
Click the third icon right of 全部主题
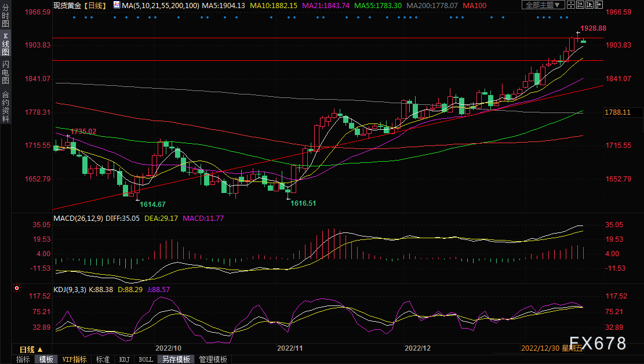[589, 5]
